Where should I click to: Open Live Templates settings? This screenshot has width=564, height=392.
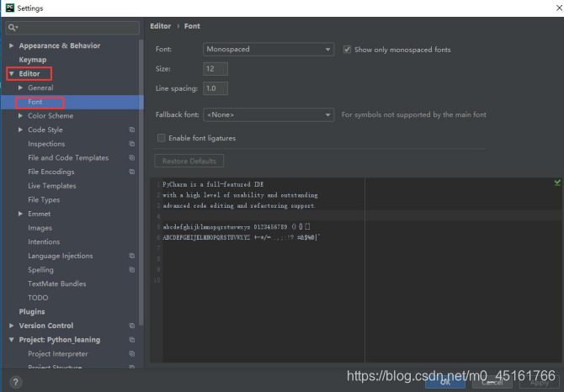click(52, 186)
